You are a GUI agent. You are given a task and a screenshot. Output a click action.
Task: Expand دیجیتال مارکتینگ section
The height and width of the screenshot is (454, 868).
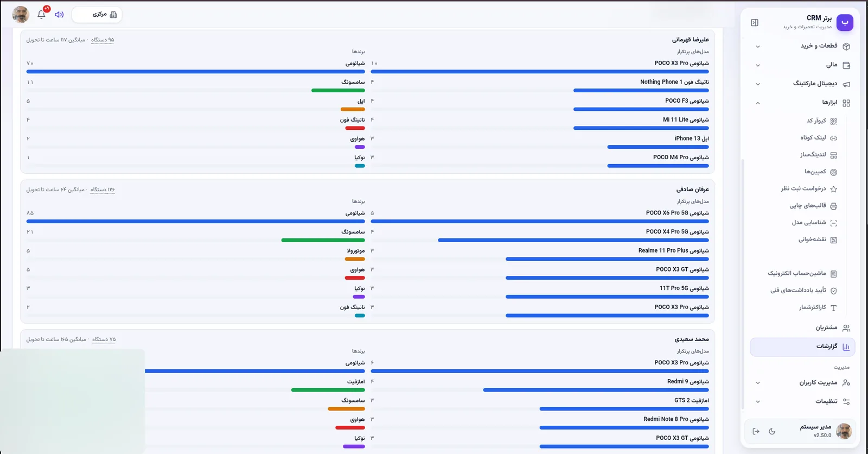803,84
